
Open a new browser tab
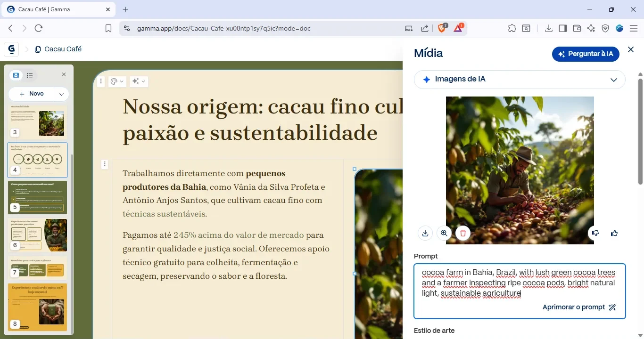pyautogui.click(x=125, y=9)
